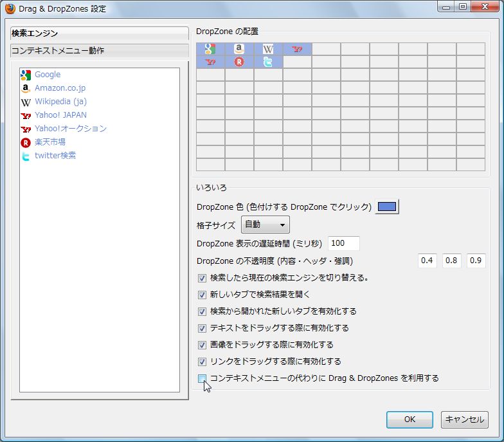Image resolution: width=504 pixels, height=442 pixels.
Task: Click the opacity field showing 0.9
Action: tap(476, 261)
